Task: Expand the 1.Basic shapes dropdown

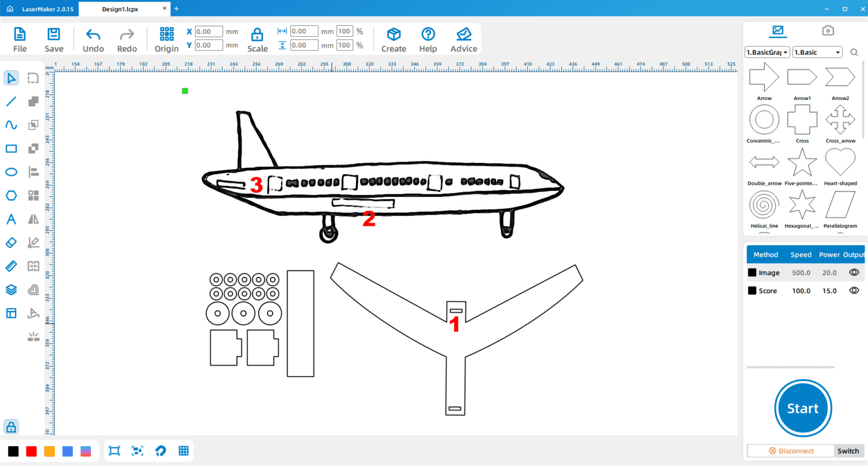Action: coord(817,51)
